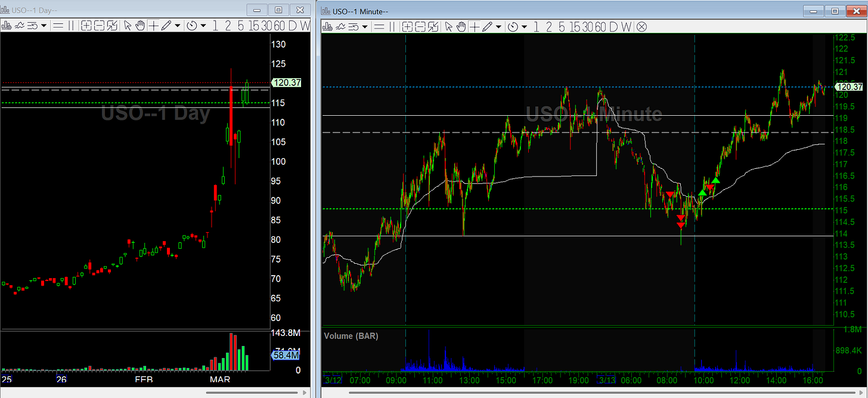This screenshot has width=868, height=398.
Task: Reset zoom to fit on the 1 Day chart
Action: [112, 26]
